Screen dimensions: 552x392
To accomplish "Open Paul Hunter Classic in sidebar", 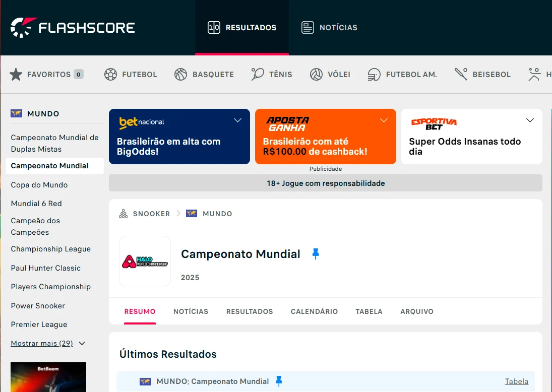I will pos(46,268).
